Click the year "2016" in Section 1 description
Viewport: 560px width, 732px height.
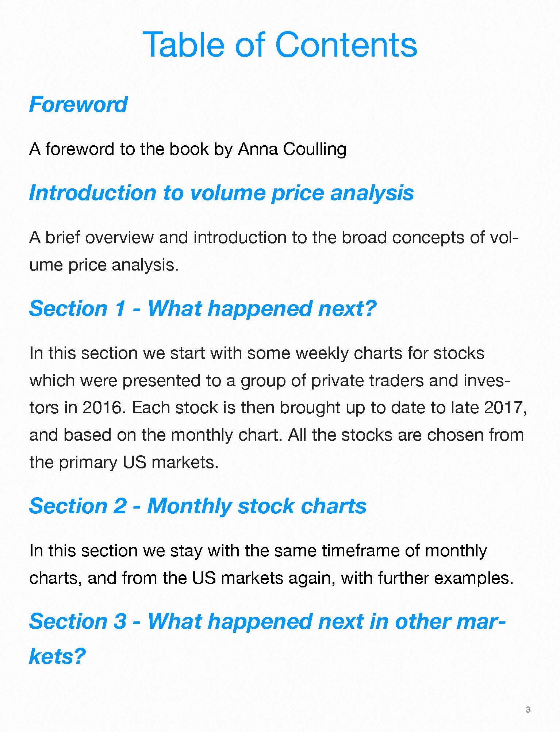point(101,407)
